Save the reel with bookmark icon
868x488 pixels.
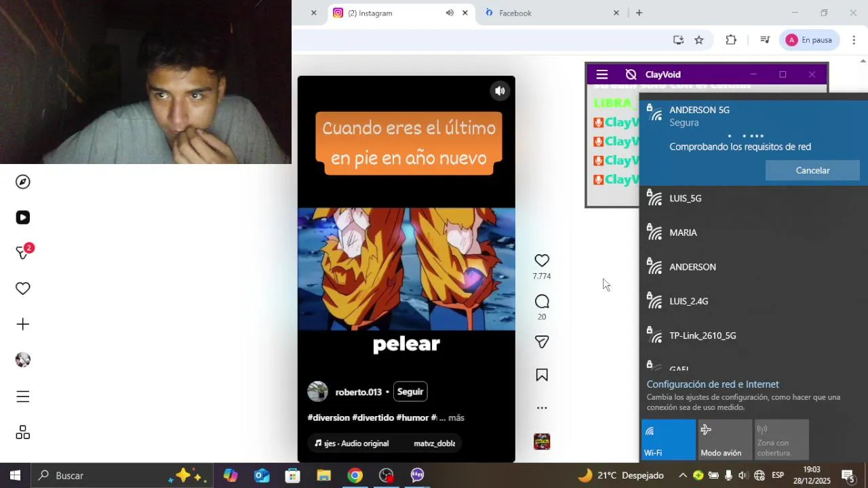[x=542, y=375]
